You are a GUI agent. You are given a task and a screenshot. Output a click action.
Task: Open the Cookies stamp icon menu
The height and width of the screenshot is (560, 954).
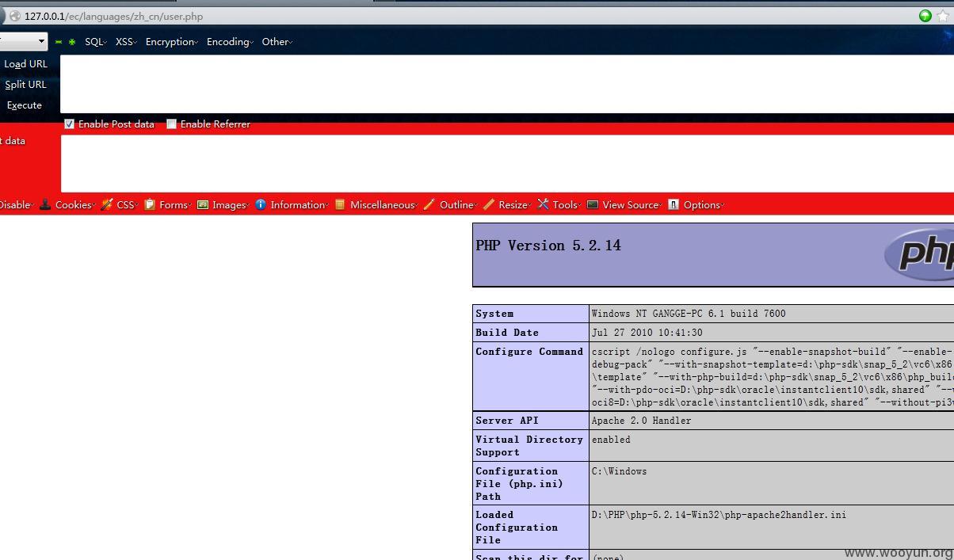coord(45,204)
